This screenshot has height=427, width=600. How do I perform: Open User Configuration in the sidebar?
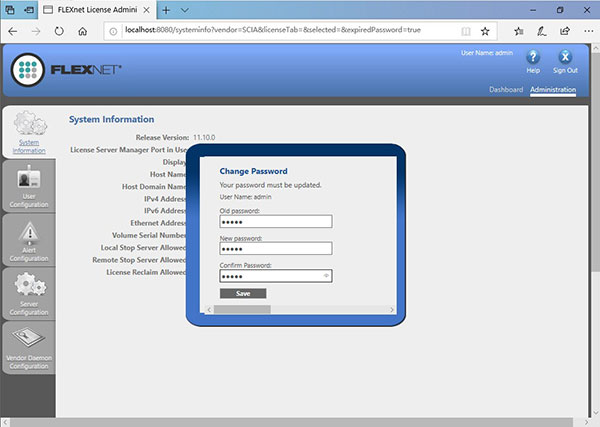tap(29, 186)
